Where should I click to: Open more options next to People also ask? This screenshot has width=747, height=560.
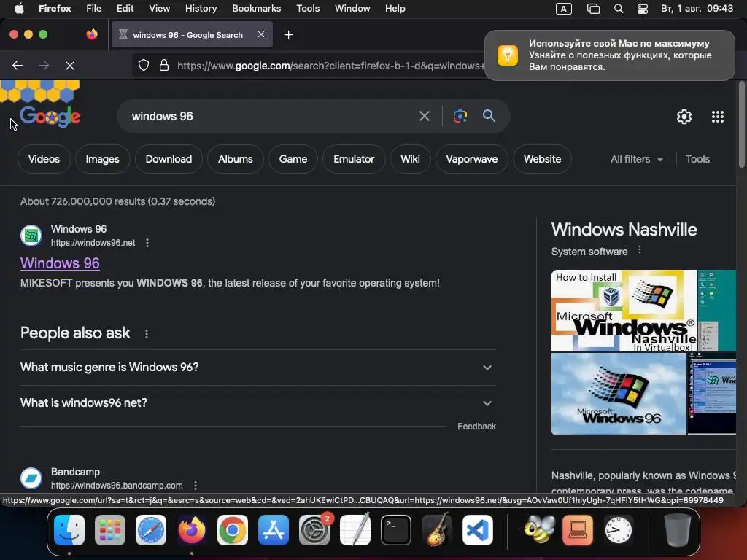tap(146, 334)
